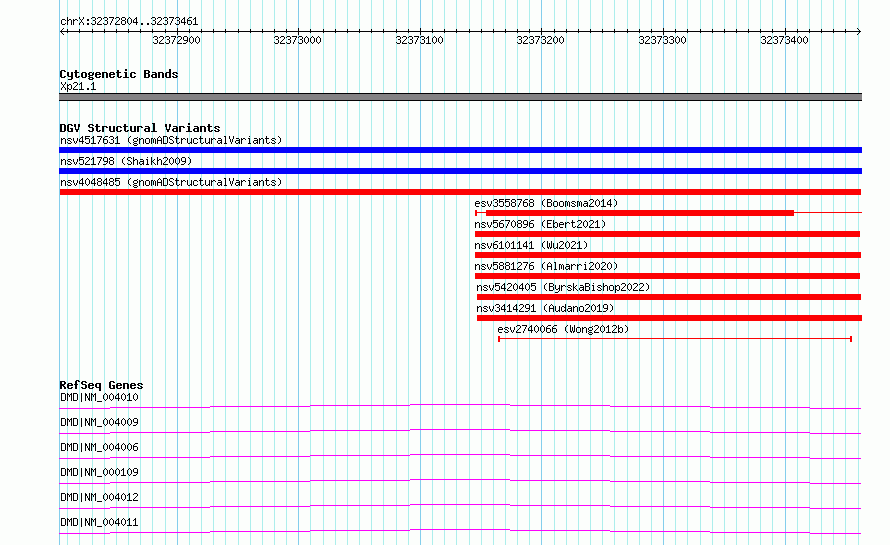
Task: Open nsv5670896 (Ebert2021) variant
Action: point(540,224)
